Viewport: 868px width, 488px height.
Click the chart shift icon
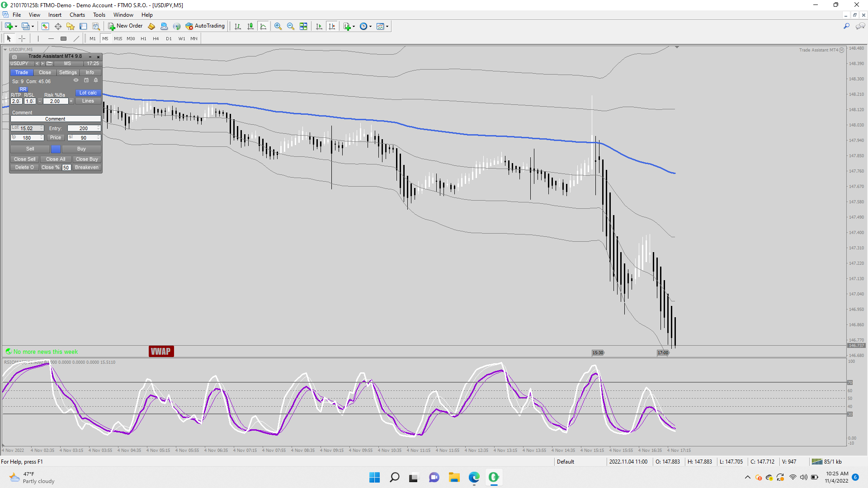(x=332, y=26)
